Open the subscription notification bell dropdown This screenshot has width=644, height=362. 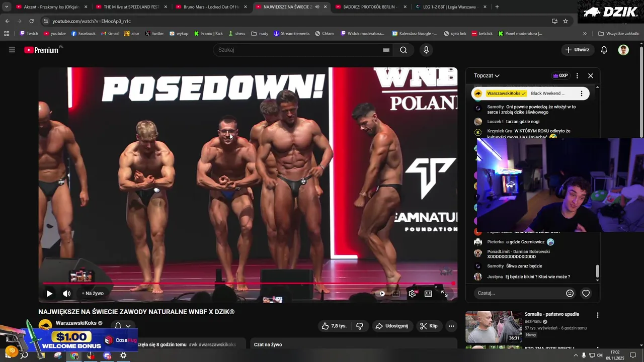[122, 326]
